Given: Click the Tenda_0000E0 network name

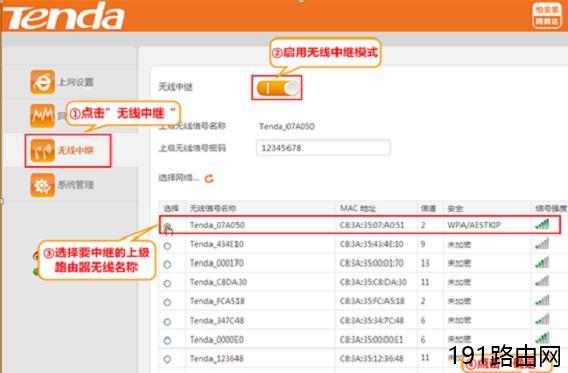Looking at the screenshot, I should pyautogui.click(x=217, y=340).
